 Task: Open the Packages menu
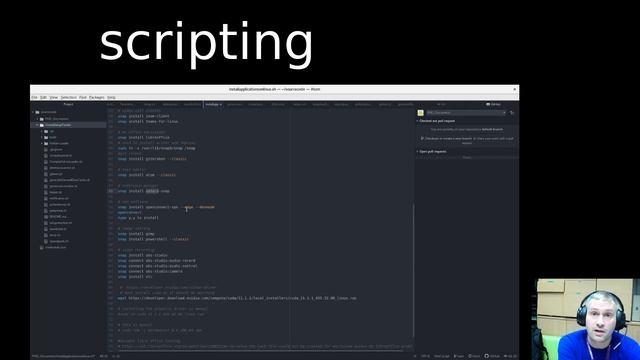pyautogui.click(x=97, y=98)
